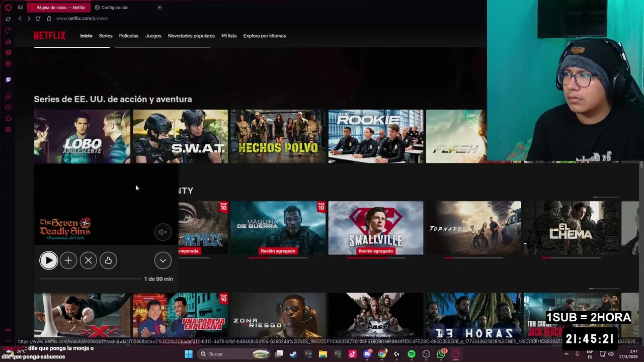Open Extensions cube icon in sidebar
644x362 pixels.
(x=8, y=119)
